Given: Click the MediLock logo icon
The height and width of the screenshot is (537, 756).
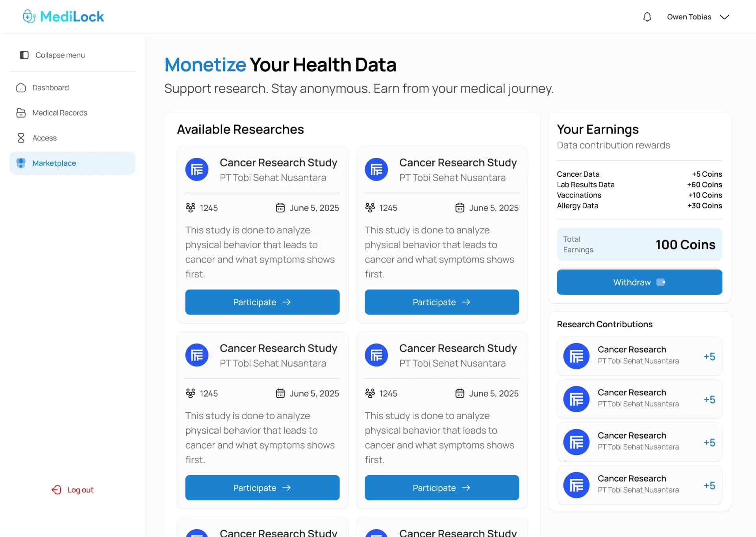Looking at the screenshot, I should [x=29, y=17].
